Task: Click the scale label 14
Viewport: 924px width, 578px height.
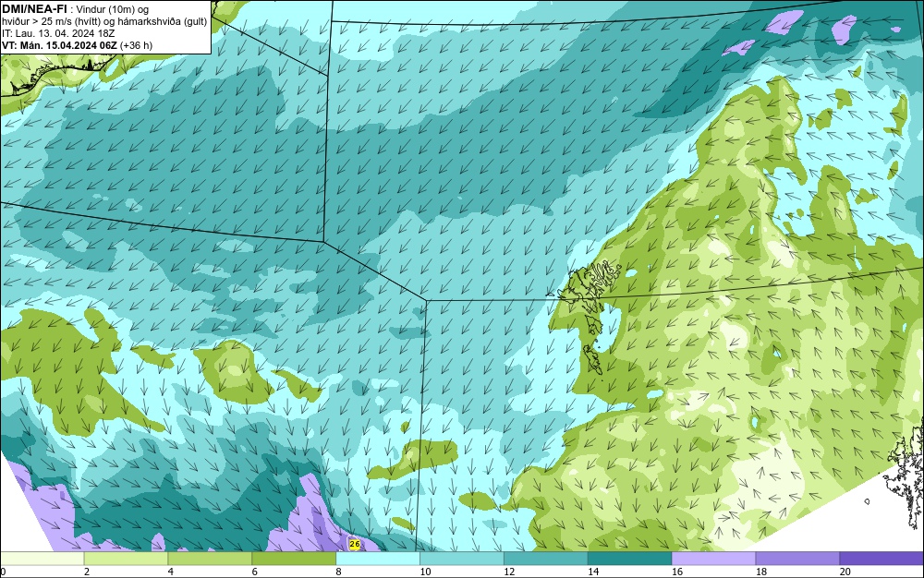Action: (593, 572)
